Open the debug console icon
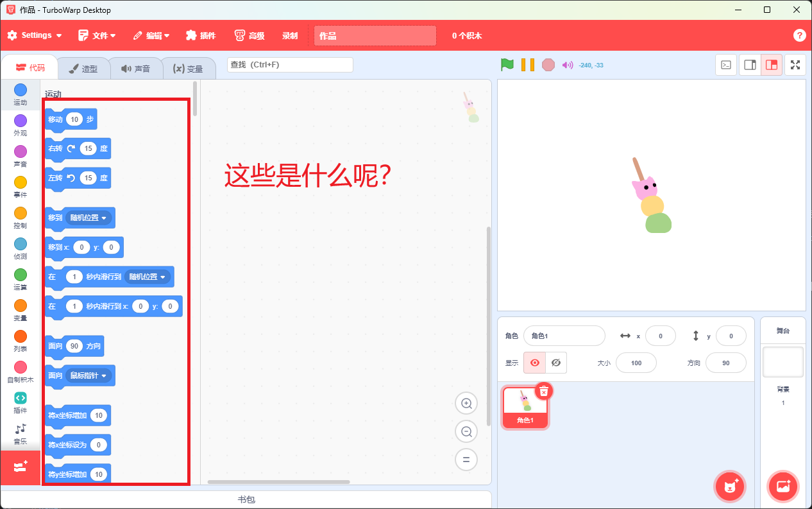The width and height of the screenshot is (812, 509). [x=726, y=65]
